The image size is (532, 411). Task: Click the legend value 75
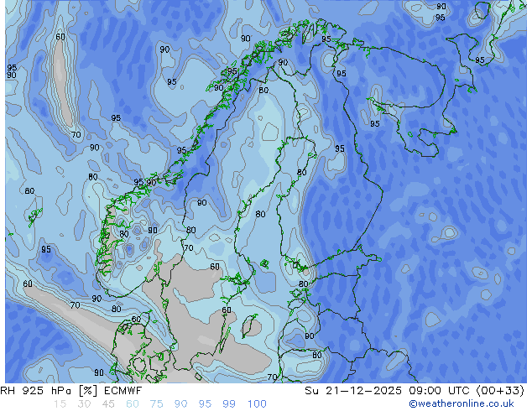[156, 404]
